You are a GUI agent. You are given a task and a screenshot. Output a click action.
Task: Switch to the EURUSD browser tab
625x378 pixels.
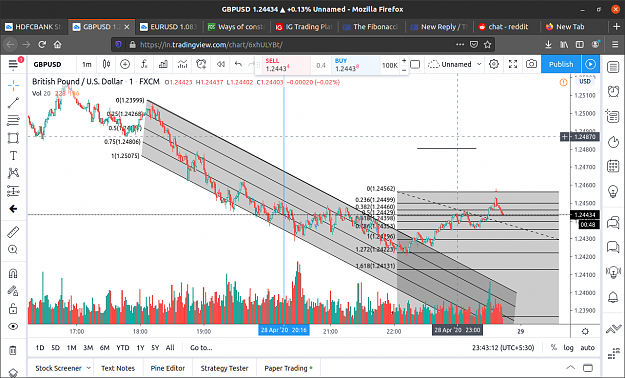tap(169, 27)
